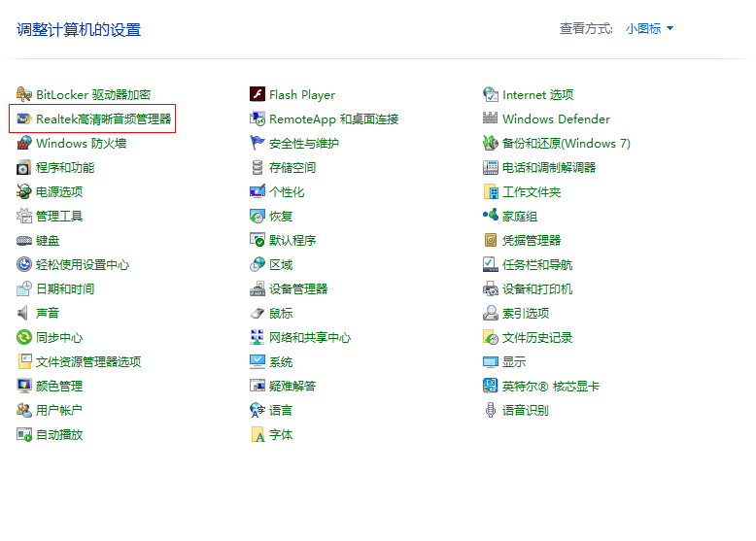Click the 键盘 keyboard icon
756x541 pixels.
click(24, 240)
